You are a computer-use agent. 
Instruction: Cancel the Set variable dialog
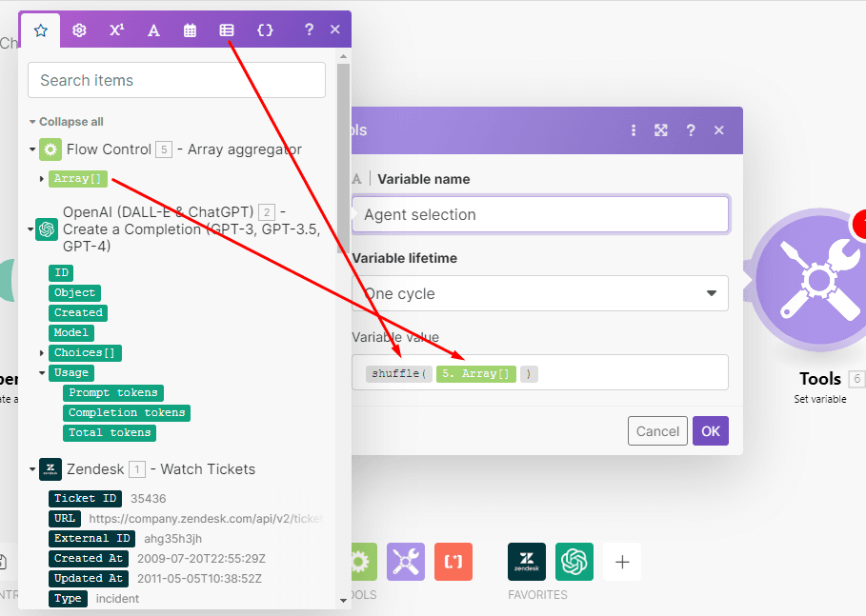657,430
